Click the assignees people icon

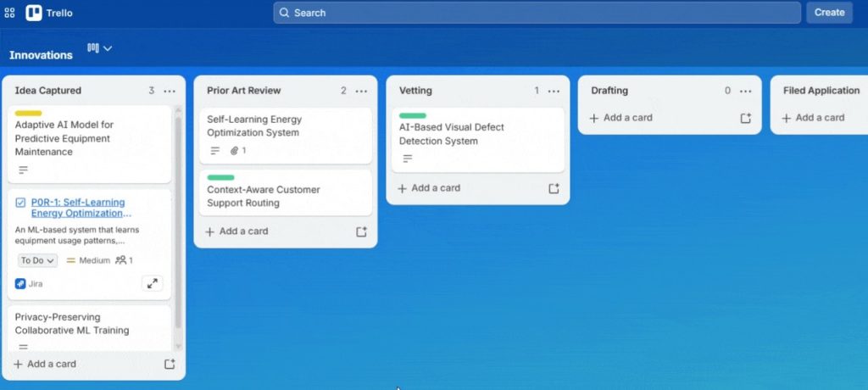[x=120, y=260]
